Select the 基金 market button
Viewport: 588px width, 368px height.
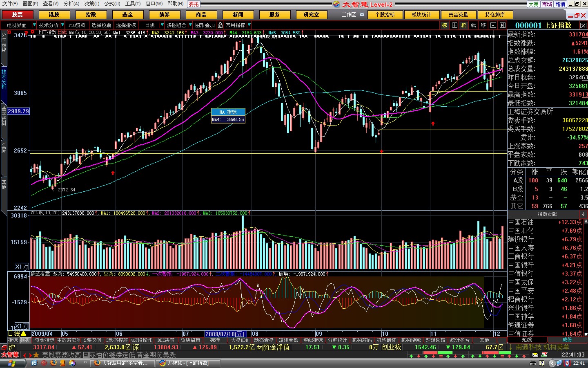127,15
